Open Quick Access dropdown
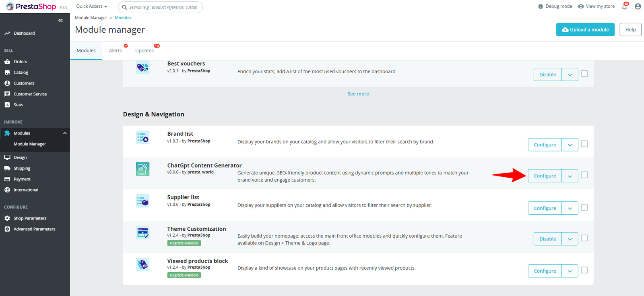The width and height of the screenshot is (644, 296). tap(92, 6)
